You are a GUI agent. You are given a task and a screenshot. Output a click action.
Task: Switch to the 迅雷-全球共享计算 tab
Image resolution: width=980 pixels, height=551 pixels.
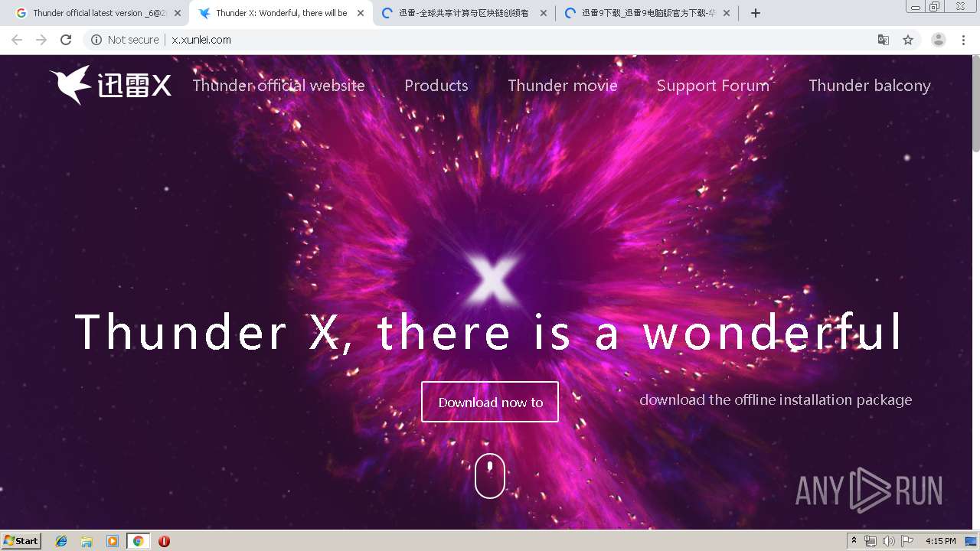[x=464, y=13]
